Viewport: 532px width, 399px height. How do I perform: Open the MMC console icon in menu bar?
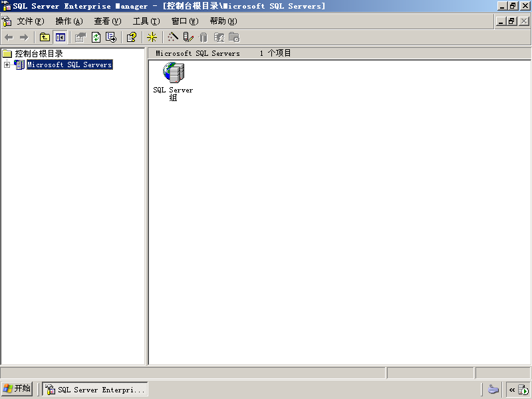click(x=7, y=21)
